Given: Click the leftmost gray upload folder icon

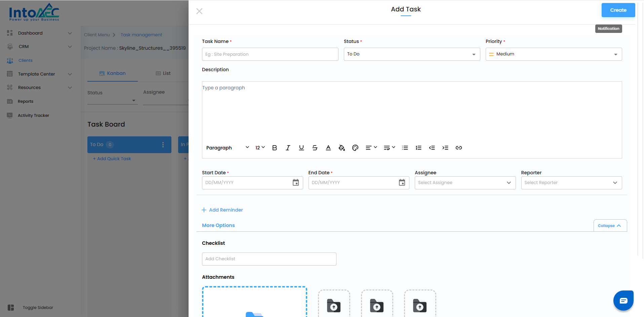Looking at the screenshot, I should pos(334,306).
